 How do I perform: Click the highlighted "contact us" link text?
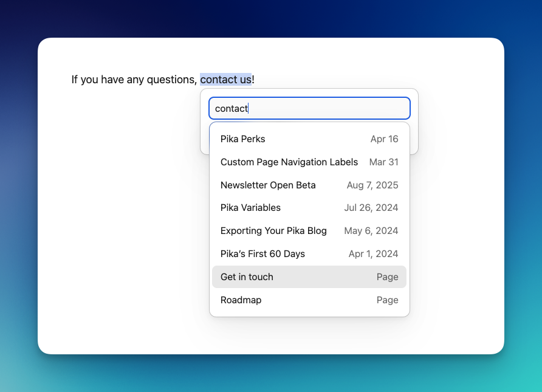[226, 79]
